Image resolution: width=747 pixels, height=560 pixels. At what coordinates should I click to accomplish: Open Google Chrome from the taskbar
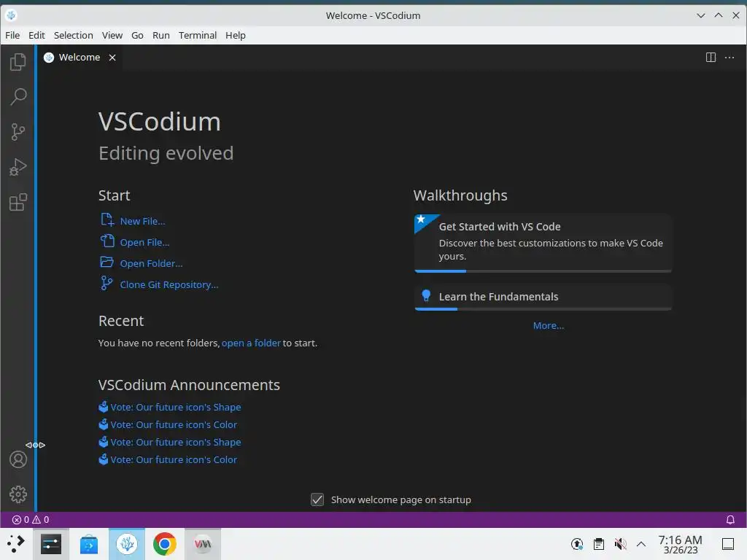tap(164, 544)
